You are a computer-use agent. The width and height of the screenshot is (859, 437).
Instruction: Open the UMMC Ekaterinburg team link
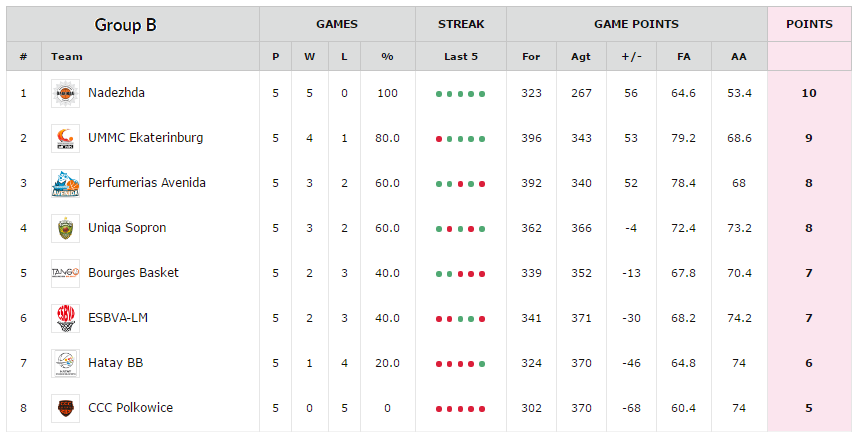click(x=145, y=138)
